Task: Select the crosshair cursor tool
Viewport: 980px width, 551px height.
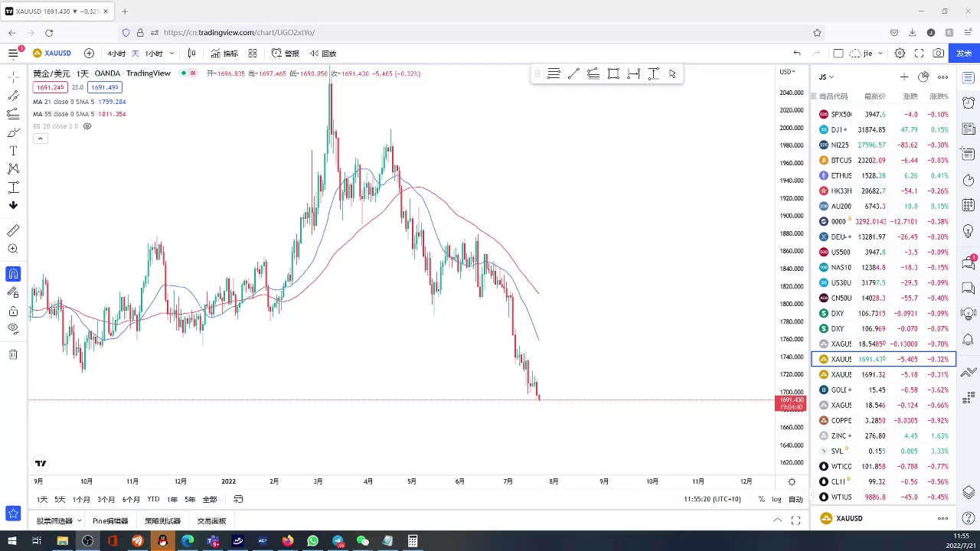Action: [13, 77]
